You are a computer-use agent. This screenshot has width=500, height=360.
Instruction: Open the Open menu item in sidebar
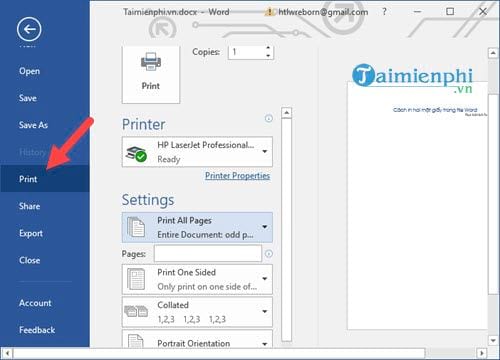(29, 71)
